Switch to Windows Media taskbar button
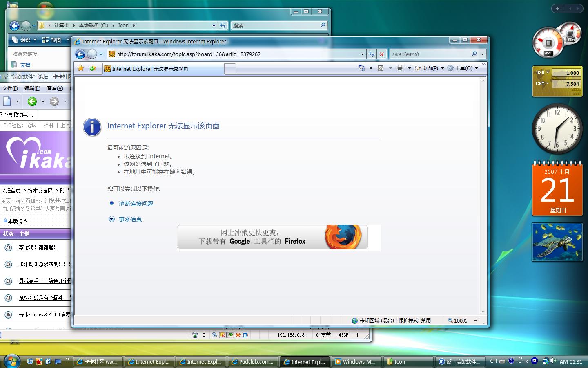588x368 pixels. (x=356, y=361)
